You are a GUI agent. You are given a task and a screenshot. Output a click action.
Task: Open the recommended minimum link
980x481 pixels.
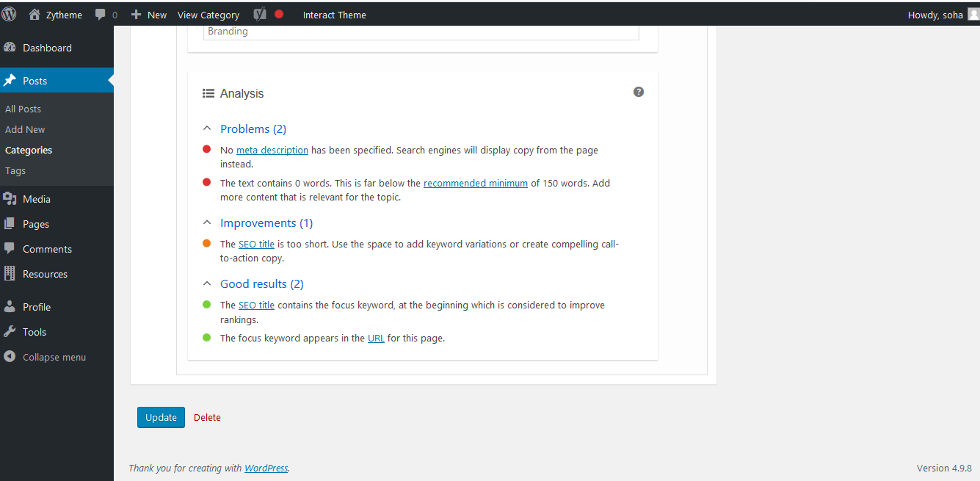point(476,183)
